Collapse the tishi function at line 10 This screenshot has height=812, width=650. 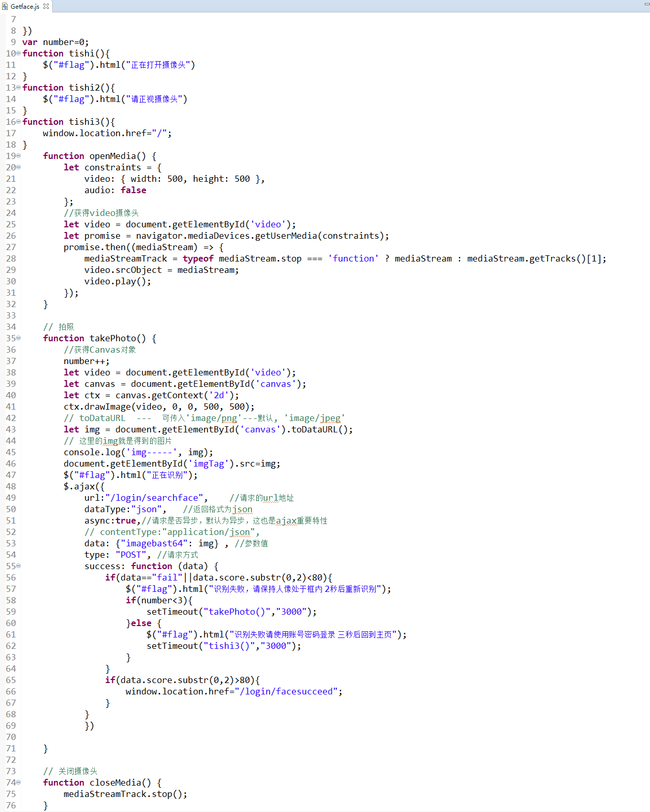tap(19, 53)
